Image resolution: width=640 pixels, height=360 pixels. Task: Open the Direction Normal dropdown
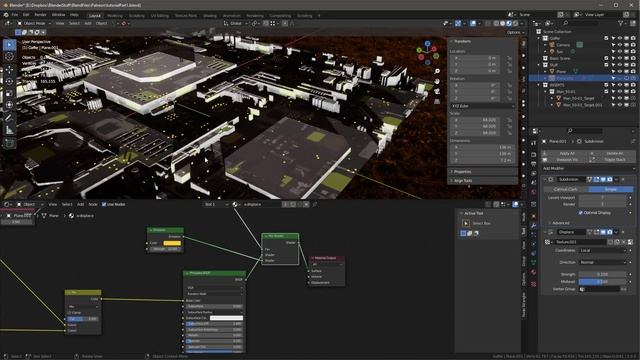(x=602, y=262)
